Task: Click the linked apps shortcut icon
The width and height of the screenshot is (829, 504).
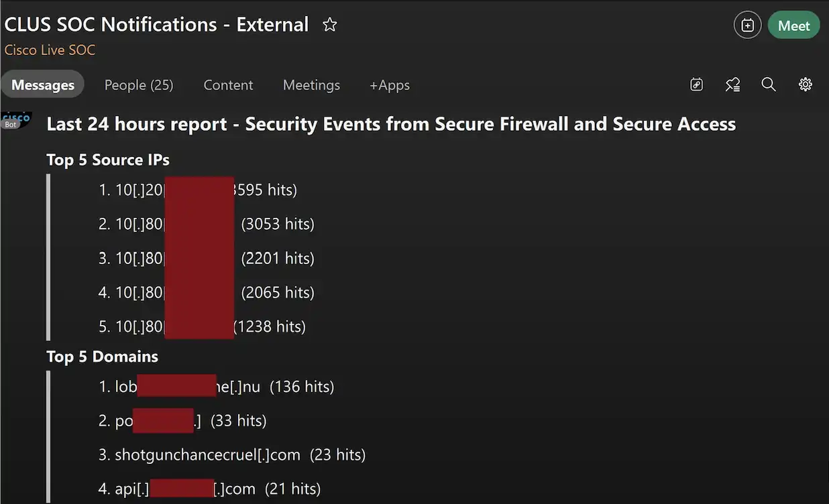Action: click(x=696, y=84)
